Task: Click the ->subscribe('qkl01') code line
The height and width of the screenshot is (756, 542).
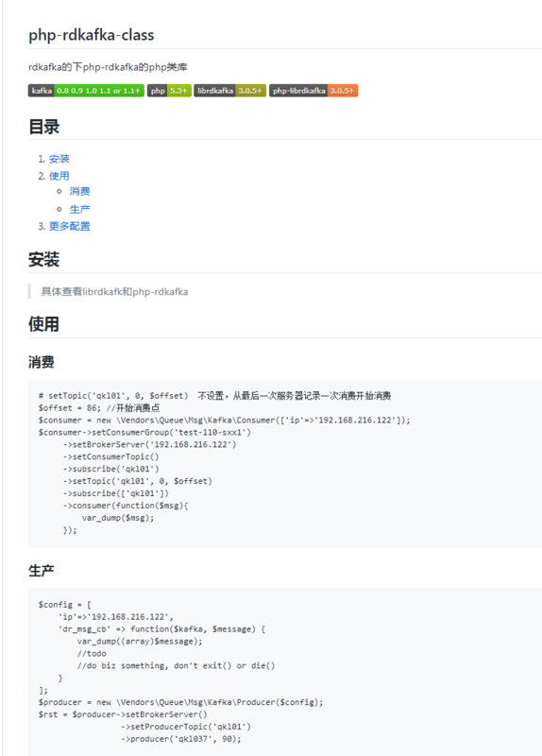Action: tap(110, 469)
